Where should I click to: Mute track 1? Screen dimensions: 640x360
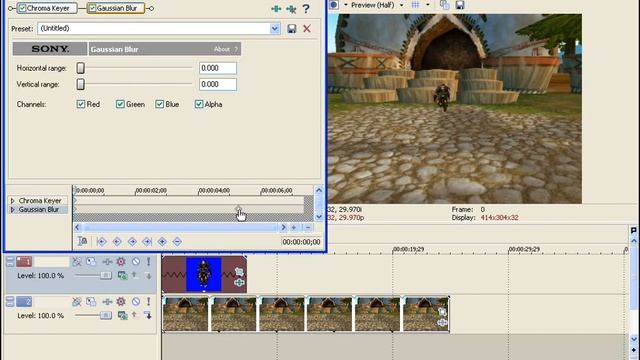136,262
